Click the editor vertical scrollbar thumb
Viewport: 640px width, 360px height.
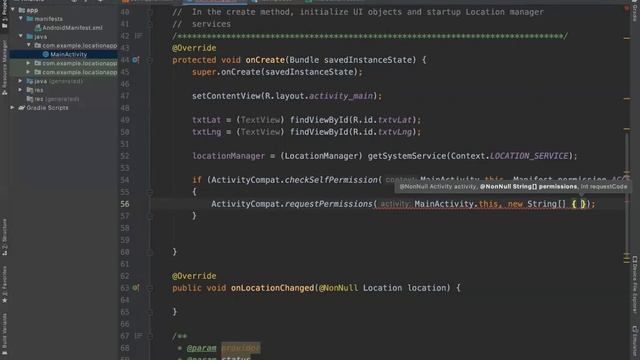(x=626, y=195)
